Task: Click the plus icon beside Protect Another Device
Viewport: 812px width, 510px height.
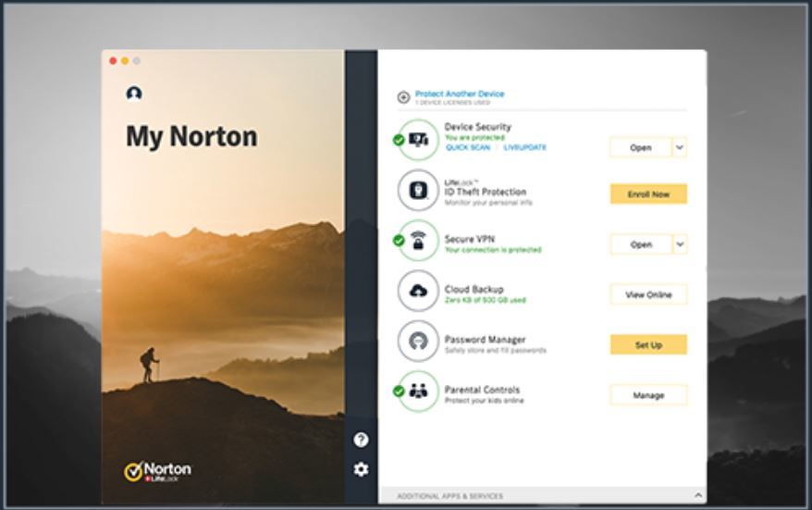Action: point(403,97)
